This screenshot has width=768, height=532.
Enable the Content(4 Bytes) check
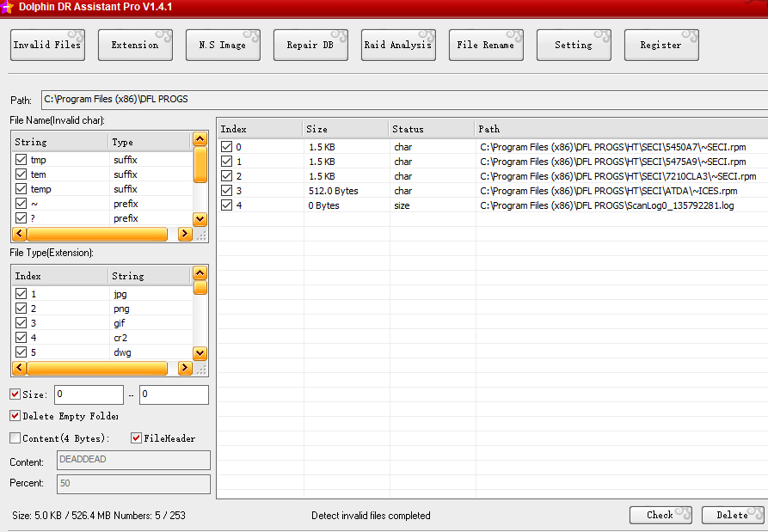click(14, 437)
